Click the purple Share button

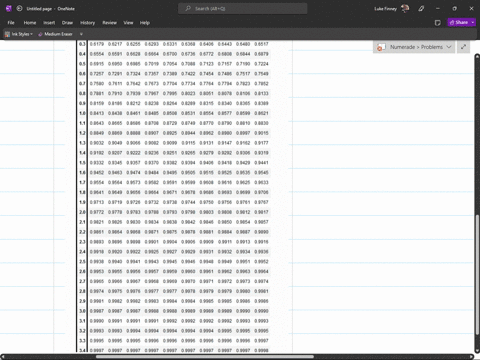pyautogui.click(x=459, y=22)
